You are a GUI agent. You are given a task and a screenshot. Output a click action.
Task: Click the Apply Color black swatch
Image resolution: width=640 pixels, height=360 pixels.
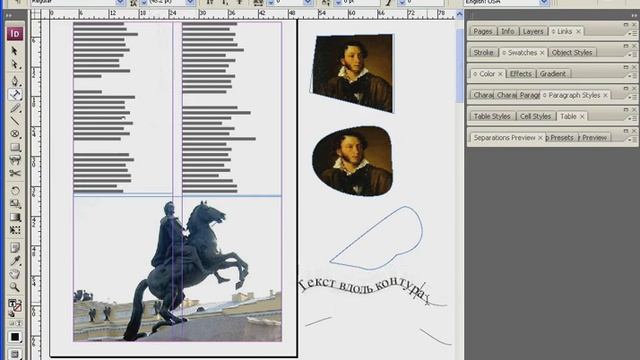pyautogui.click(x=15, y=337)
